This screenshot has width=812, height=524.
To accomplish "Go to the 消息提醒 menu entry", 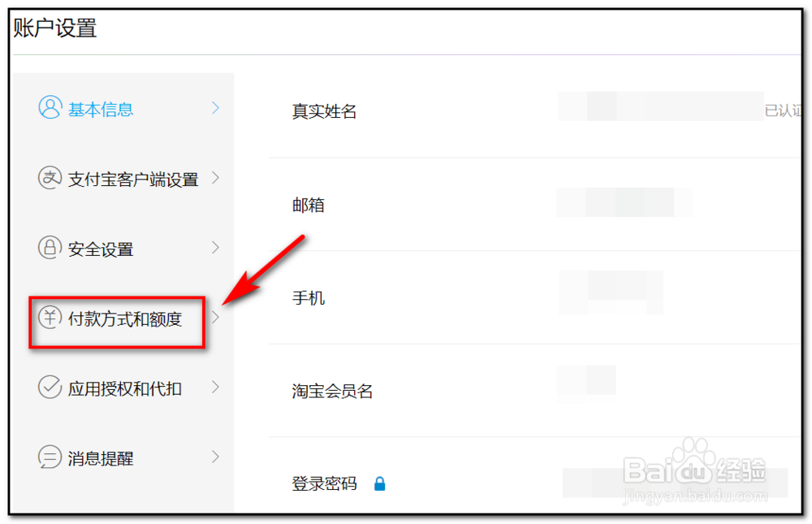I will (x=101, y=459).
